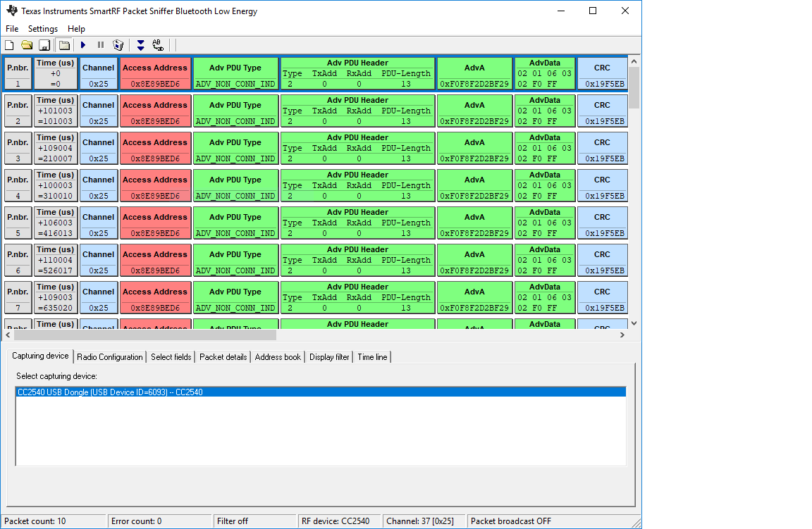Click the AB-to-ab text conversion icon
The height and width of the screenshot is (529, 812).
coord(158,45)
